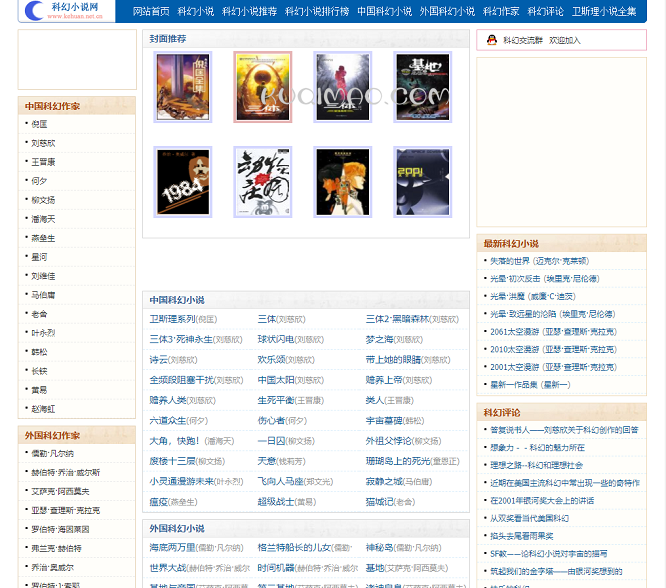Open author 王晋康 in sidebar
The image size is (666, 588).
tap(43, 162)
